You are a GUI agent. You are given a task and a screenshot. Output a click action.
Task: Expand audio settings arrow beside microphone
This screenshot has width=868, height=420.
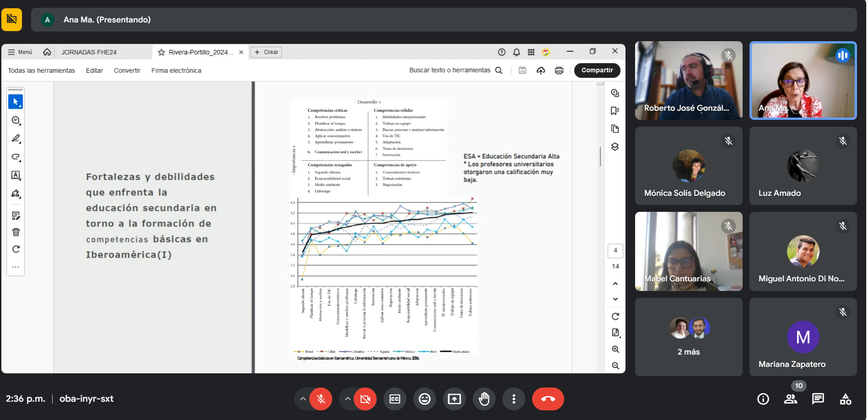click(302, 399)
